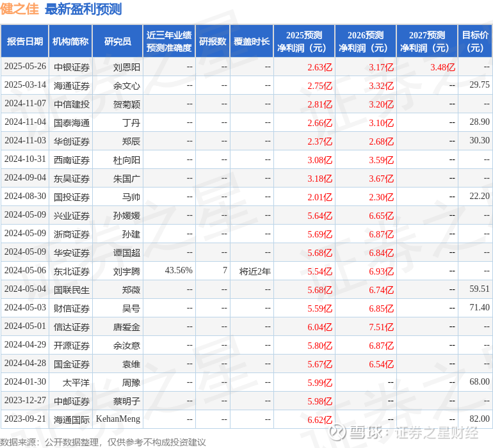This screenshot has width=493, height=448.
Task: Select the 华创证券 cell
Action: (x=72, y=141)
